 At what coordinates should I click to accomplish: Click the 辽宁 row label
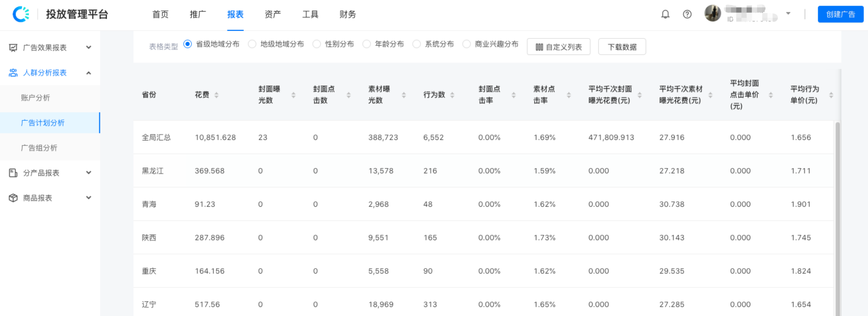149,304
